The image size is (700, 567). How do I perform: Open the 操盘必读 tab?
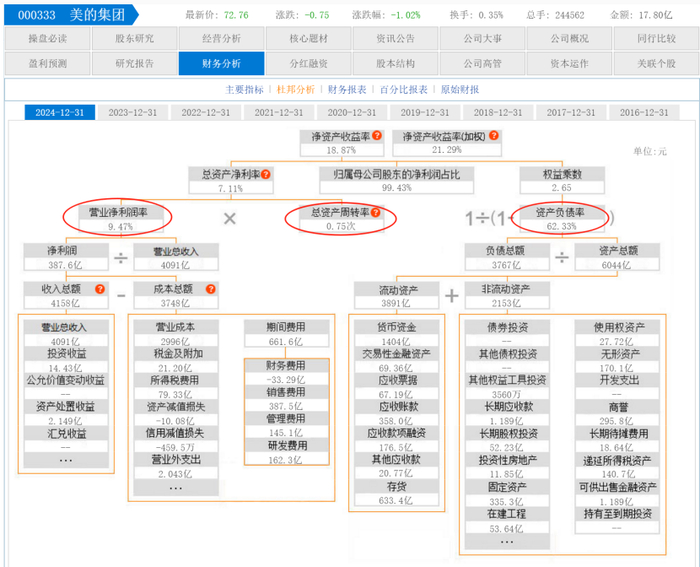tap(47, 38)
